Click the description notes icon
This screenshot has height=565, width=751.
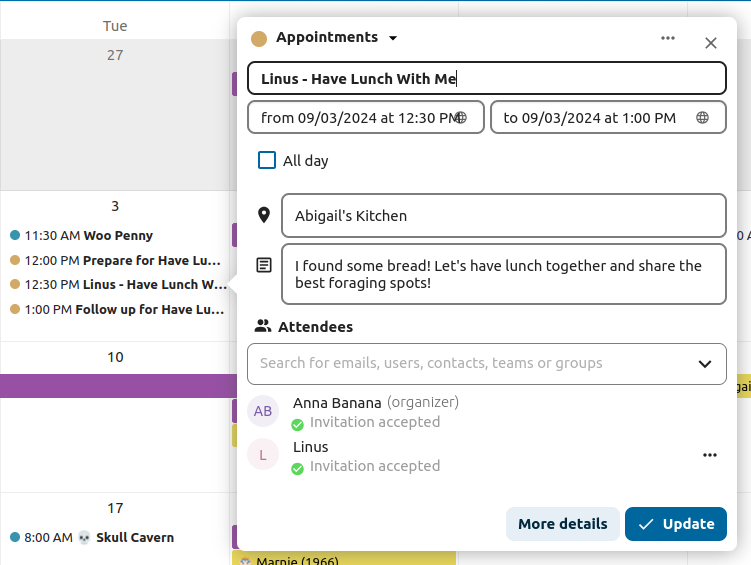click(264, 265)
